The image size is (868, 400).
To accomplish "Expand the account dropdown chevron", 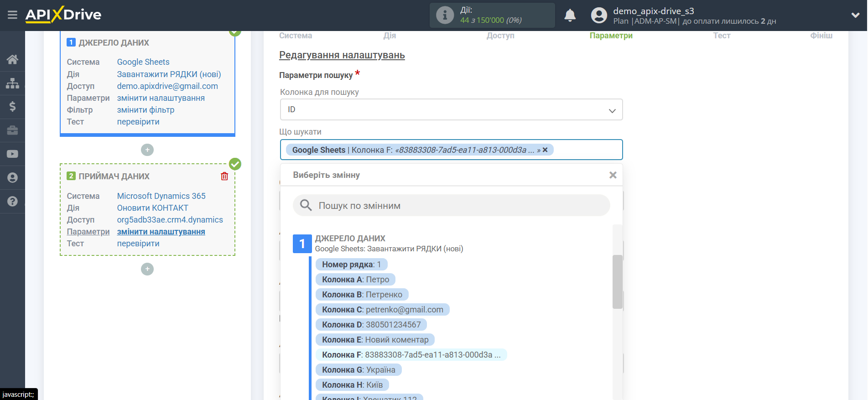I will click(855, 16).
